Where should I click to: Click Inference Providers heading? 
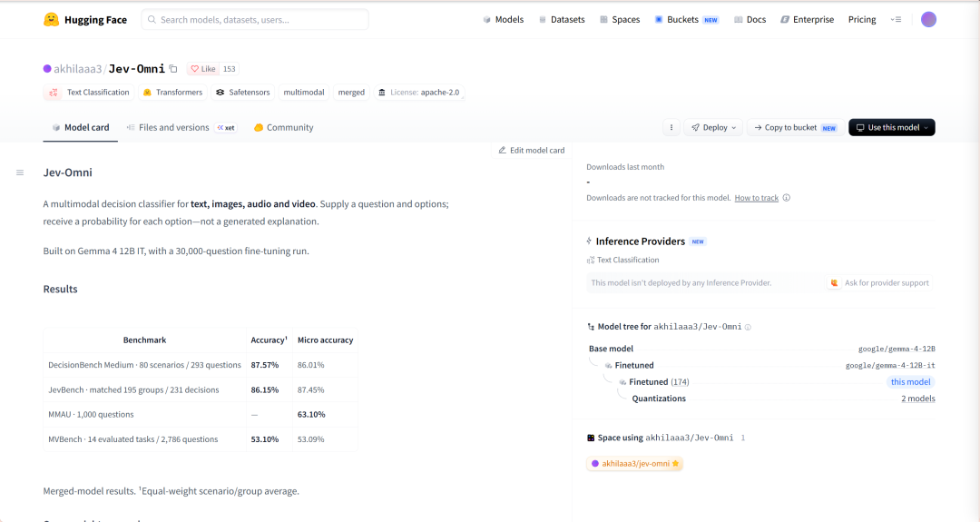click(x=640, y=241)
